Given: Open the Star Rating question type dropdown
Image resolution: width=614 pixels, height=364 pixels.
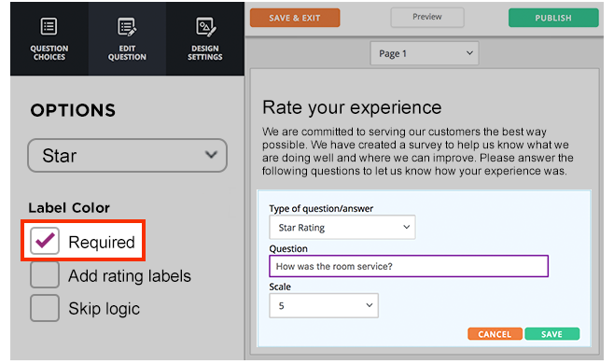Looking at the screenshot, I should pos(342,227).
